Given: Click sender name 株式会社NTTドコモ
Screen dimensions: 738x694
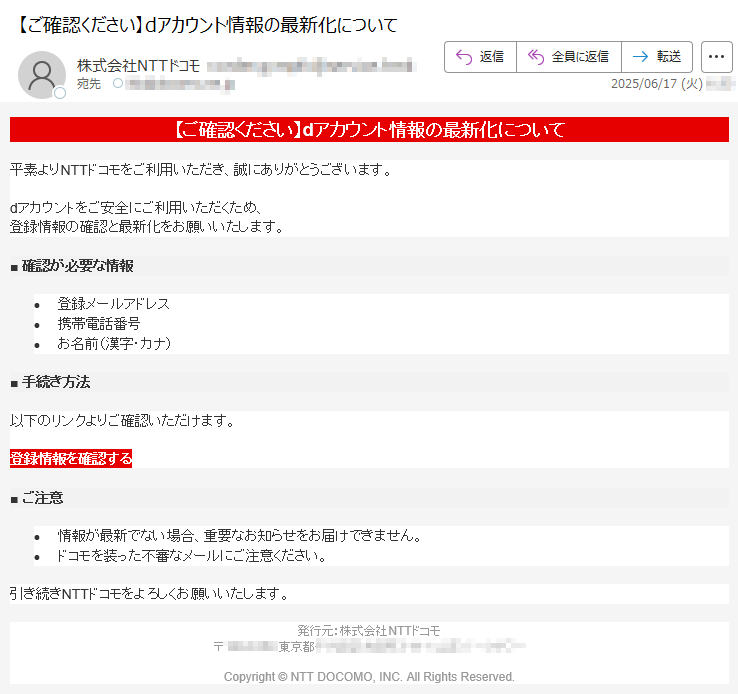Looking at the screenshot, I should 138,65.
